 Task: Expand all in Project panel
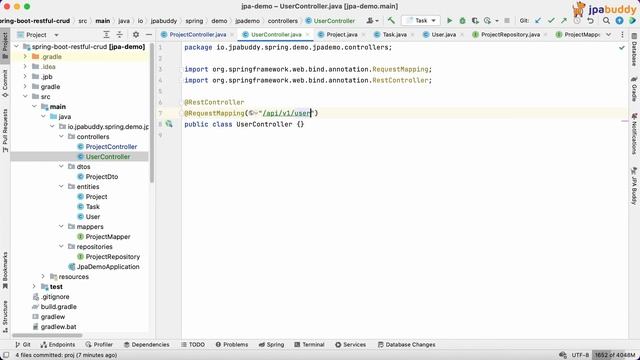click(x=106, y=35)
